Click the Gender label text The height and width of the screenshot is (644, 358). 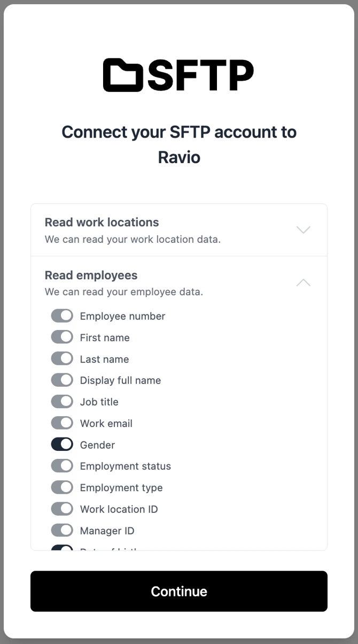tap(97, 445)
